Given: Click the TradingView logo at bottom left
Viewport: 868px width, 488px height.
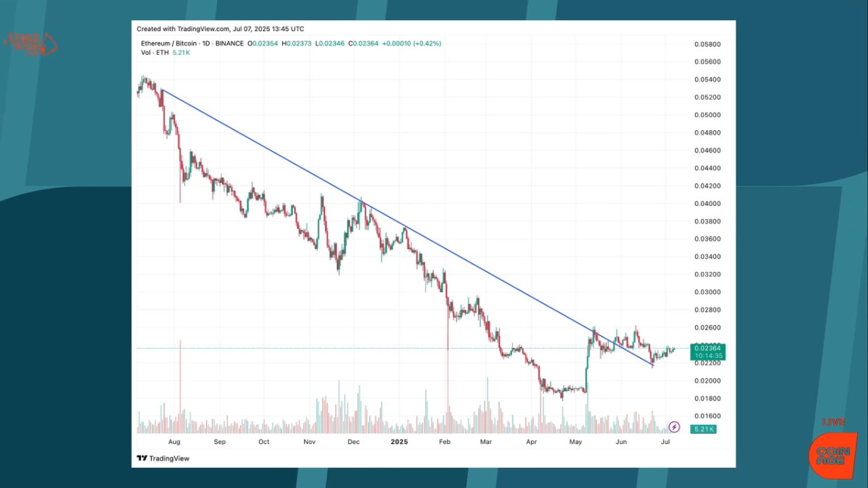Looking at the screenshot, I should click(162, 458).
